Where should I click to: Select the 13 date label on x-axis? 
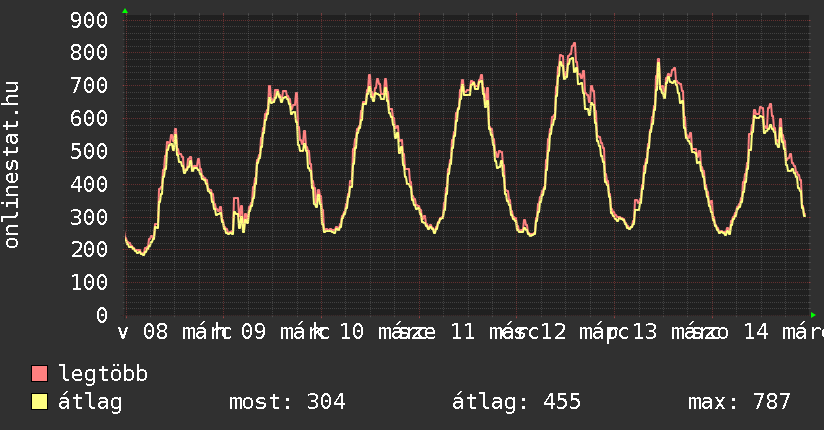pos(646,332)
